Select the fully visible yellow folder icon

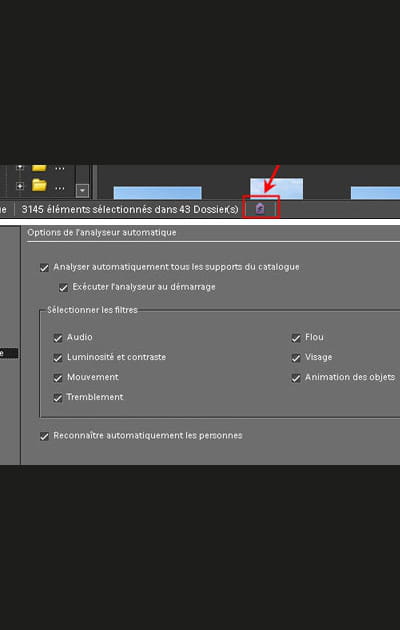pyautogui.click(x=39, y=185)
